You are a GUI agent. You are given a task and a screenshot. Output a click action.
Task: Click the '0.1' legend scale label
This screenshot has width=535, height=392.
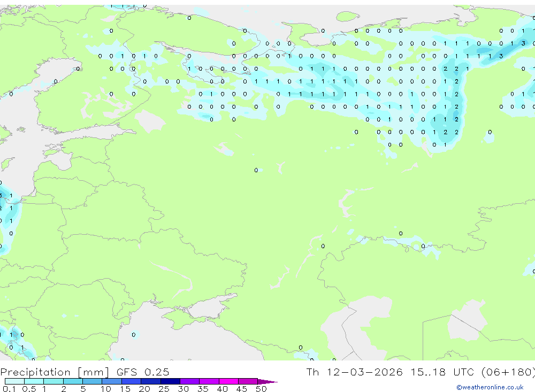9,389
